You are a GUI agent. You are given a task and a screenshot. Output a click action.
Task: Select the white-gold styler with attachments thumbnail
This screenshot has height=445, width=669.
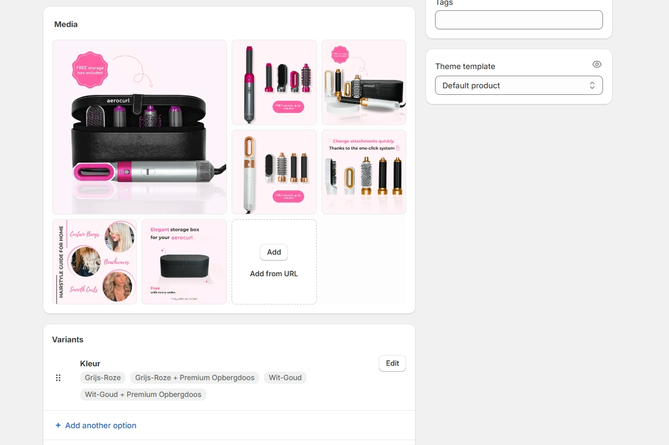click(x=274, y=172)
